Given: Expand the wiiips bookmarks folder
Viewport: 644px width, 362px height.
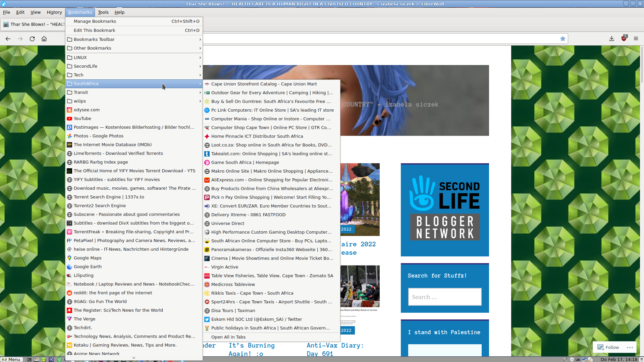Looking at the screenshot, I should (x=134, y=101).
